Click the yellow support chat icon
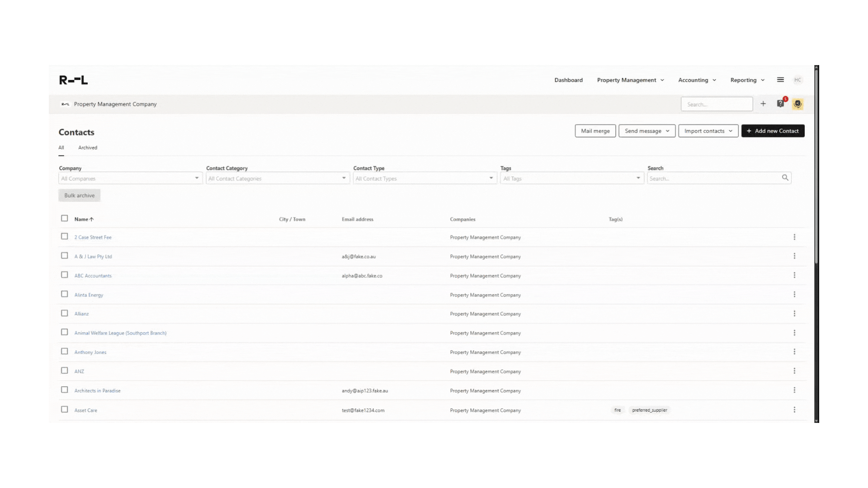The image size is (868, 488). click(797, 104)
